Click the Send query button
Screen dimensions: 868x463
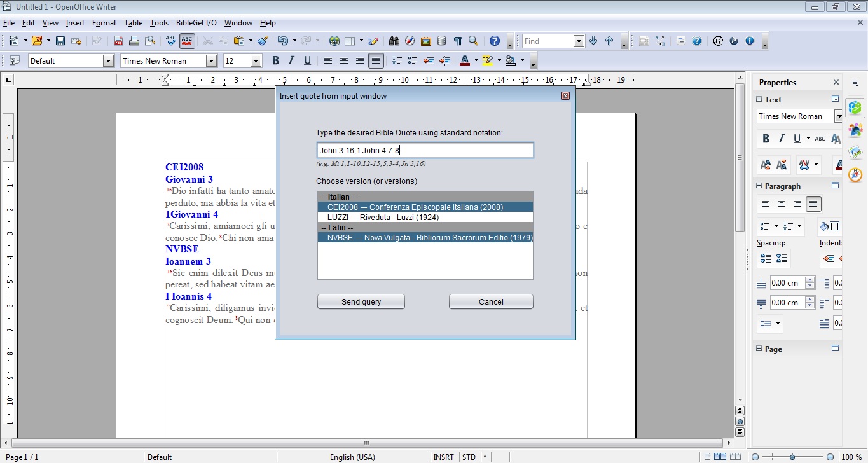[361, 301]
